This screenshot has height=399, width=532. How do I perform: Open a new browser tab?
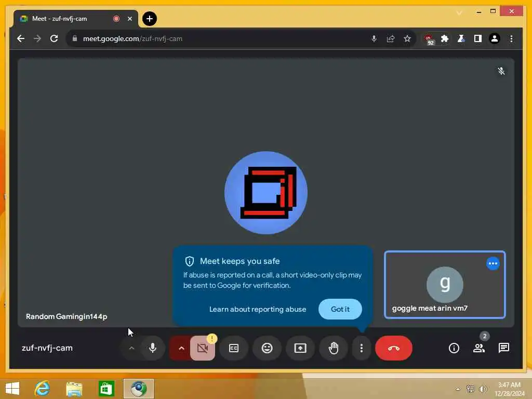pyautogui.click(x=149, y=19)
